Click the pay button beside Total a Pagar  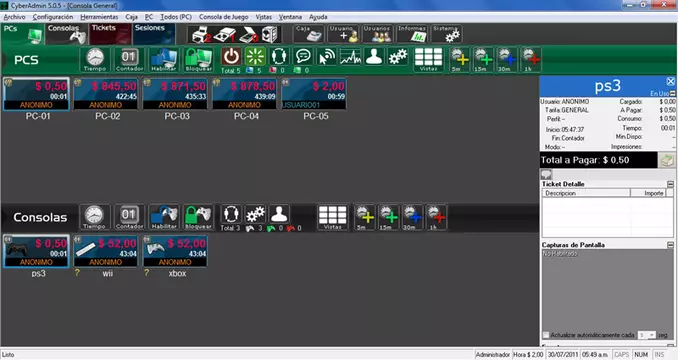[666, 160]
